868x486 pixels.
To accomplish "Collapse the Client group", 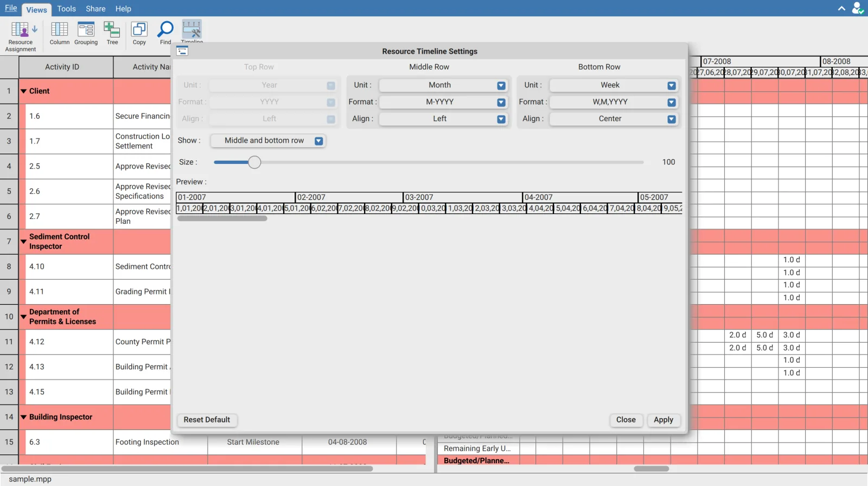I will click(x=23, y=91).
